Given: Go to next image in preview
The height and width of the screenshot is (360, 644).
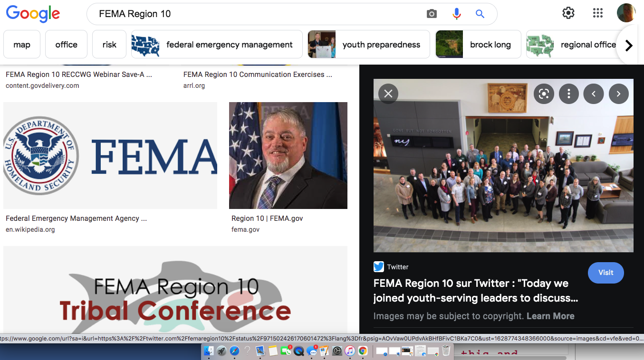Looking at the screenshot, I should tap(618, 94).
